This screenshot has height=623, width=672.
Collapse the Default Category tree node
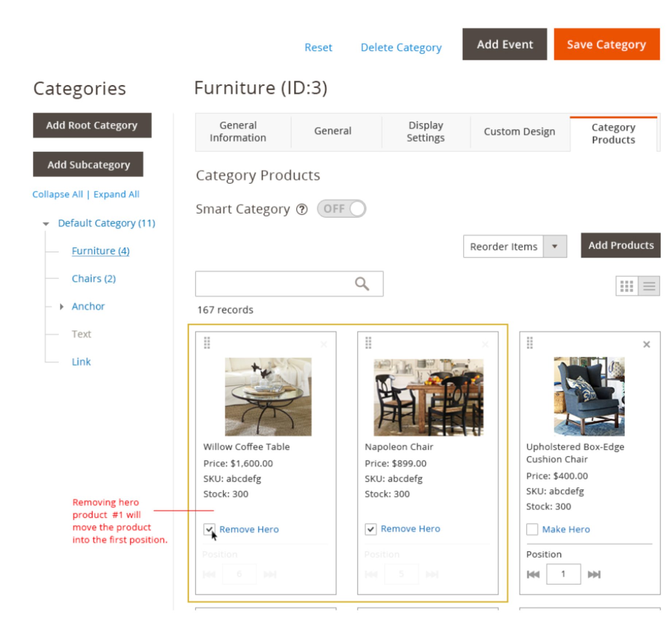click(x=46, y=224)
